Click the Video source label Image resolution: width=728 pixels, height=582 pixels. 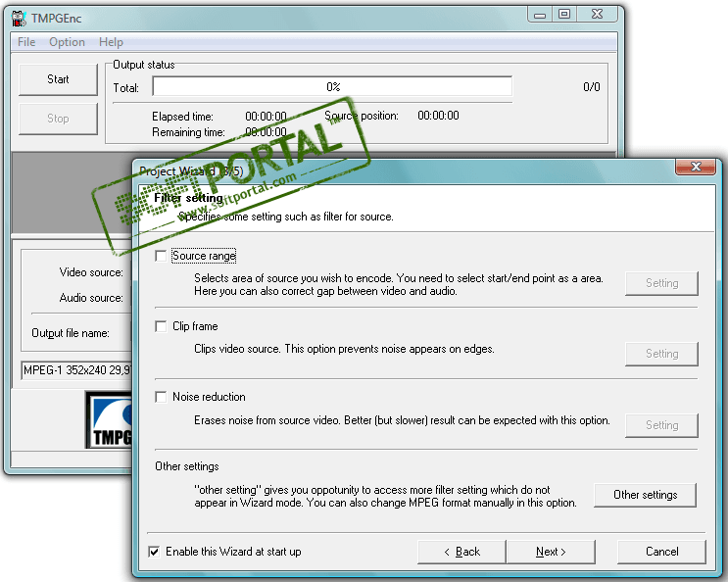pos(91,272)
